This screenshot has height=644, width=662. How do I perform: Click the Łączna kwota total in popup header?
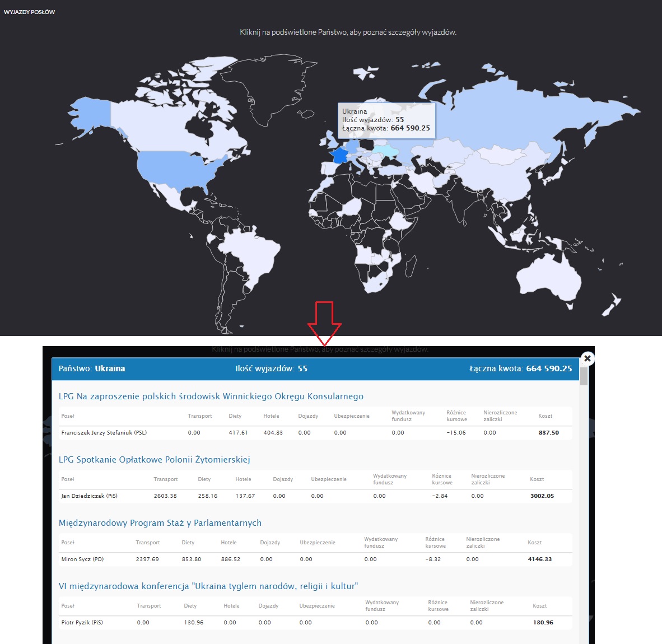pyautogui.click(x=520, y=368)
